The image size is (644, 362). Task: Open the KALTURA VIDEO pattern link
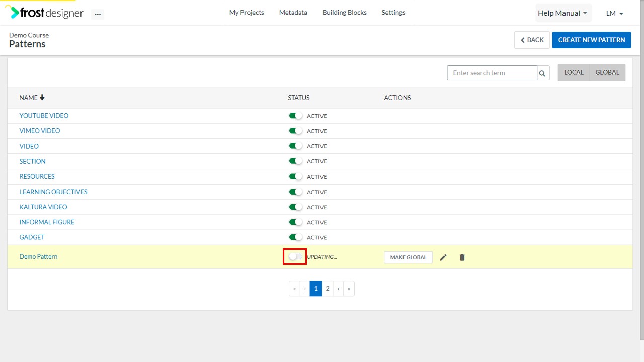point(43,207)
